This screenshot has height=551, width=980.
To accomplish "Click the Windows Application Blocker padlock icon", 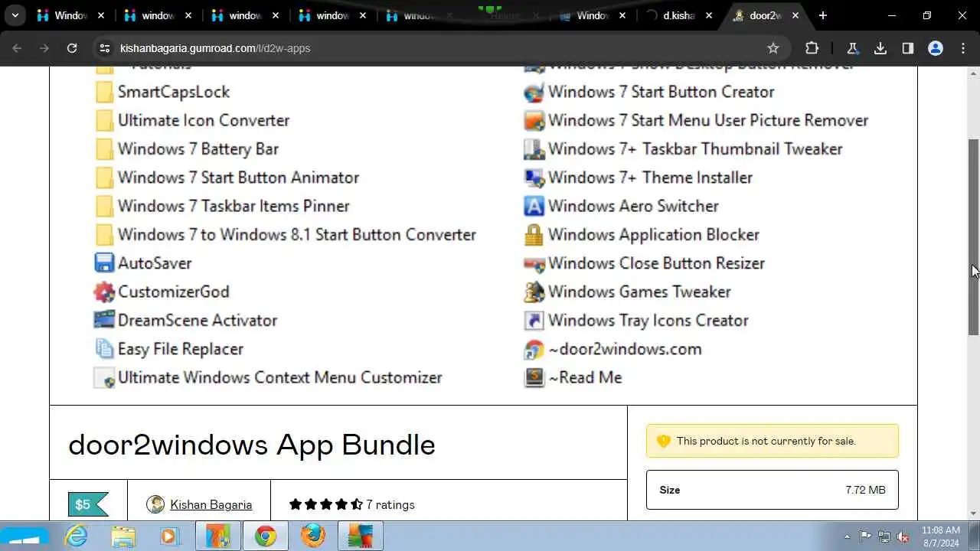I will 534,235.
